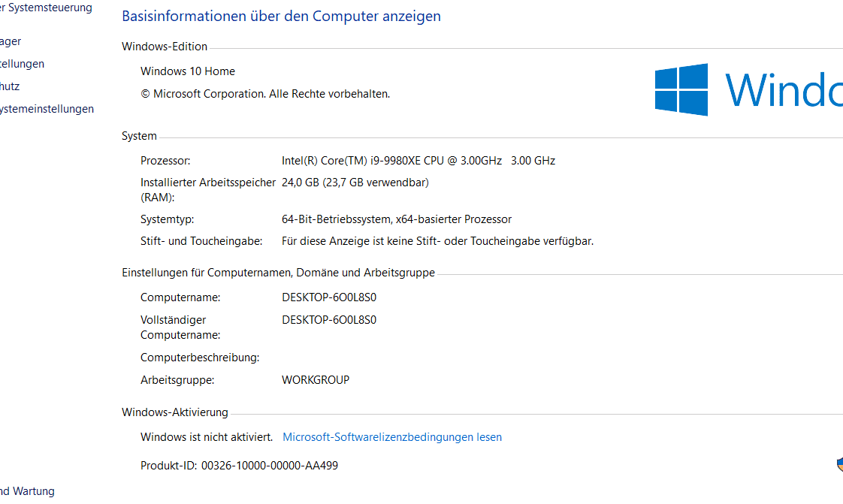The image size is (843, 504).
Task: Click the 'System' section header
Action: click(139, 136)
